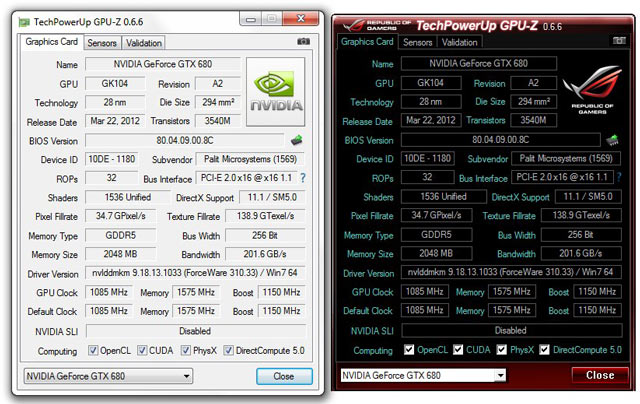Click the Republic of Gamers logo in the ROG window
640x404 pixels.
click(592, 90)
